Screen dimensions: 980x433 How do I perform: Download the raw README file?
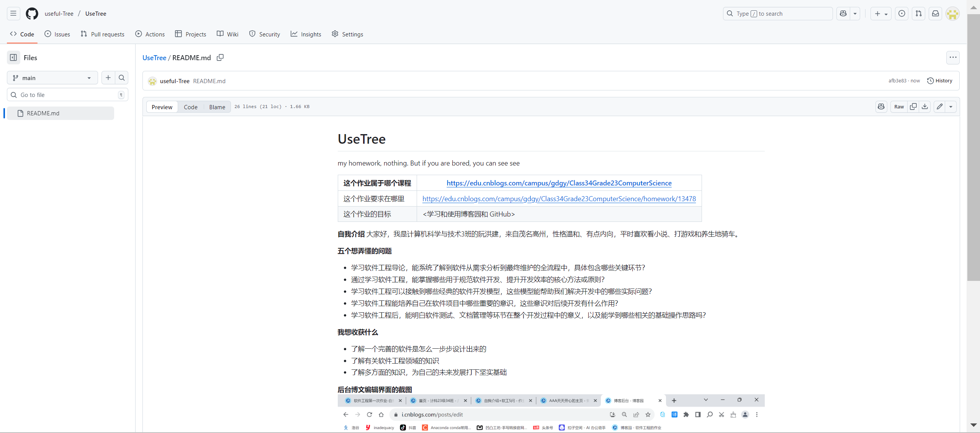[925, 107]
